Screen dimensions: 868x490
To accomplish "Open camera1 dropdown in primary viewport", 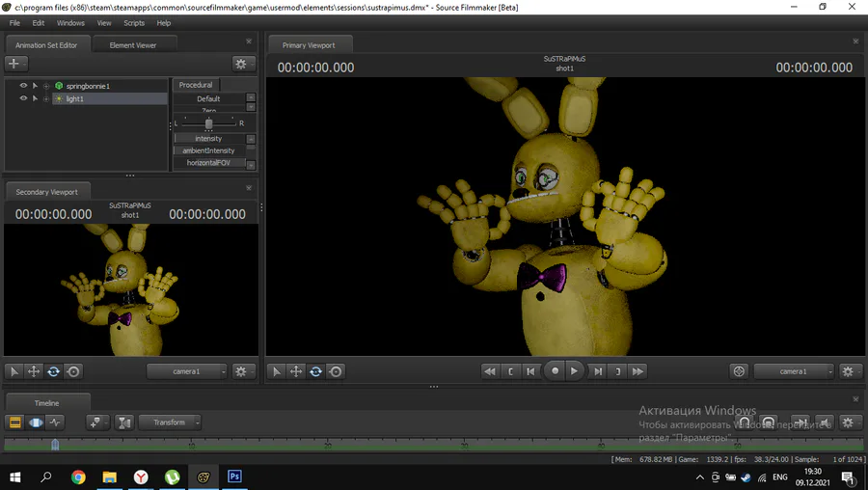I will 794,371.
